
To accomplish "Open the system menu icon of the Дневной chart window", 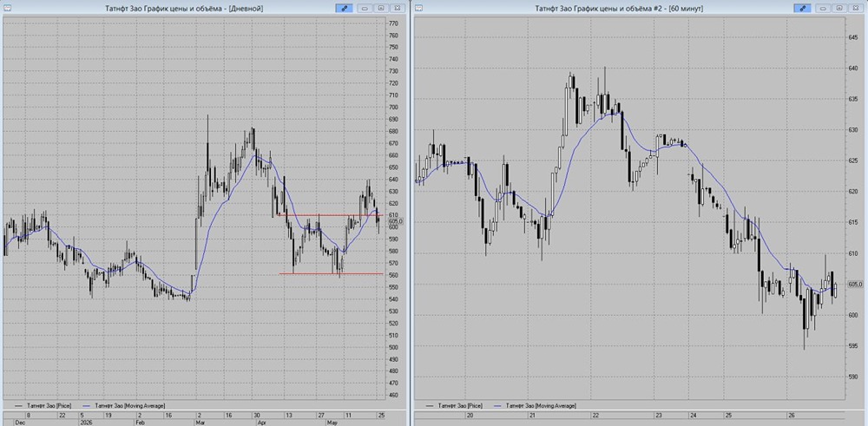I will [7, 8].
